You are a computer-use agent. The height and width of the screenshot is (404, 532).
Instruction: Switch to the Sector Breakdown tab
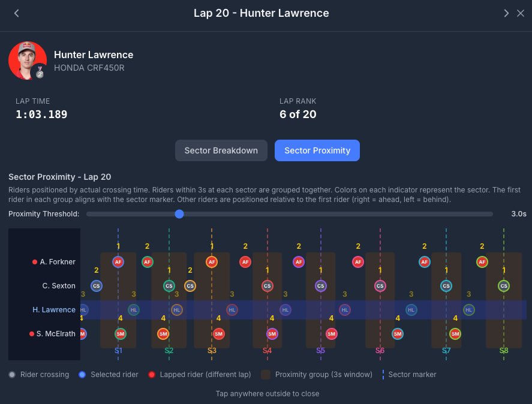pos(221,150)
